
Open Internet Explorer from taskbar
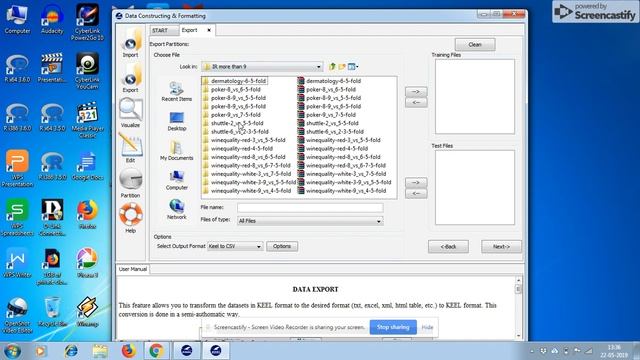[x=71, y=351]
